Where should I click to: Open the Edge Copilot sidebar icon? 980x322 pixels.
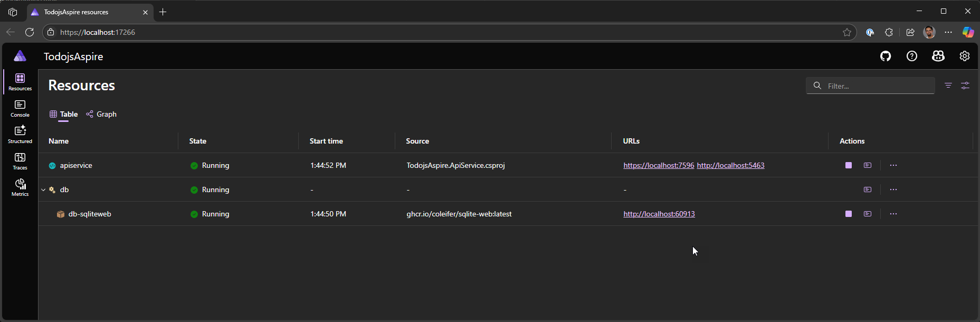[x=968, y=32]
